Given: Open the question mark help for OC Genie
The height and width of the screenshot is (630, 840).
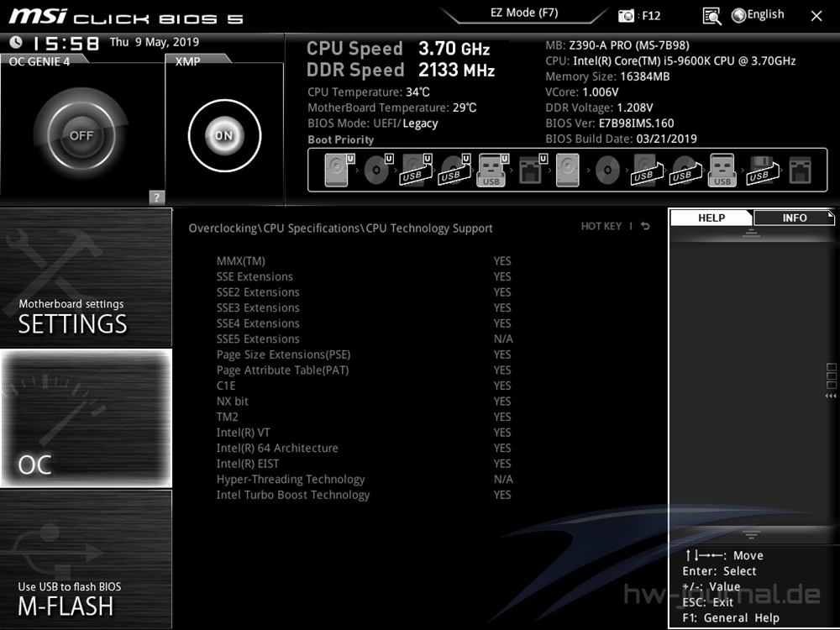Looking at the screenshot, I should [x=156, y=197].
